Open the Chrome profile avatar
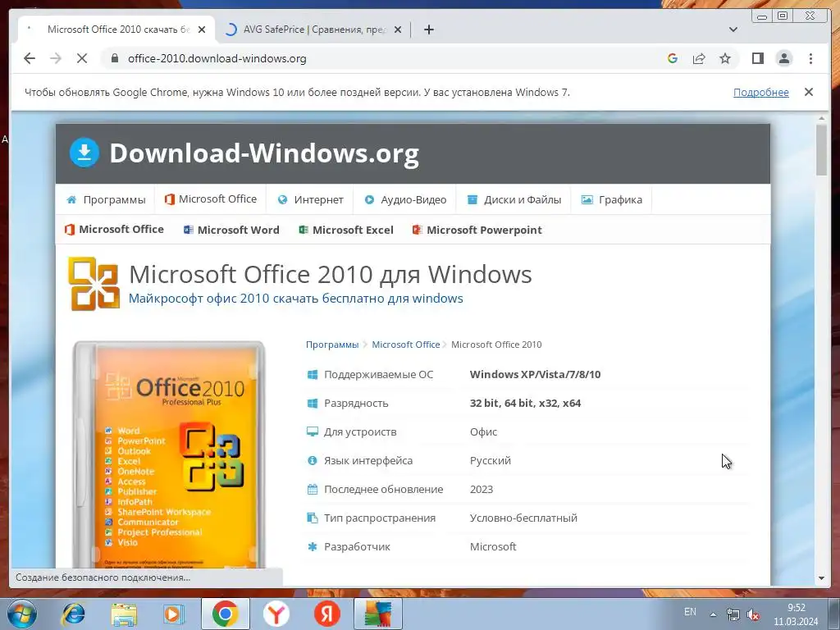The image size is (840, 630). (784, 58)
